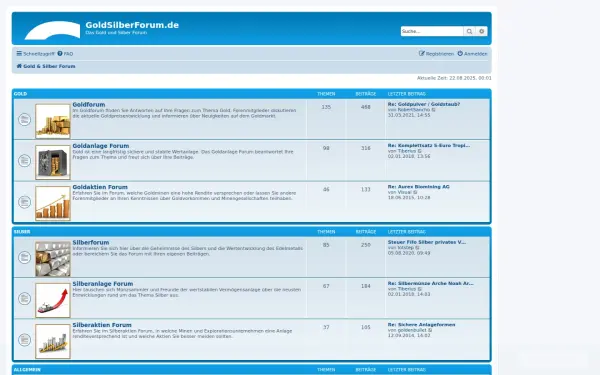The width and height of the screenshot is (600, 375).
Task: Open the ALLGEMEIN category header
Action: coord(27,370)
